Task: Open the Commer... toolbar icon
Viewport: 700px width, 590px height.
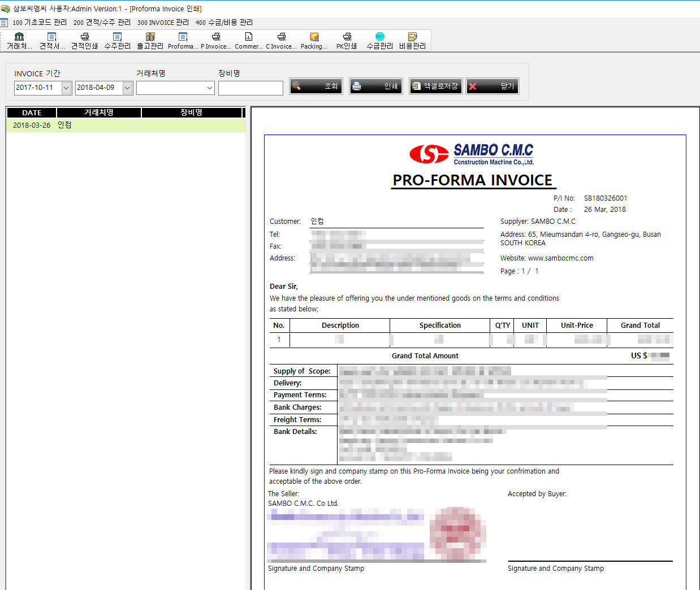Action: (249, 41)
